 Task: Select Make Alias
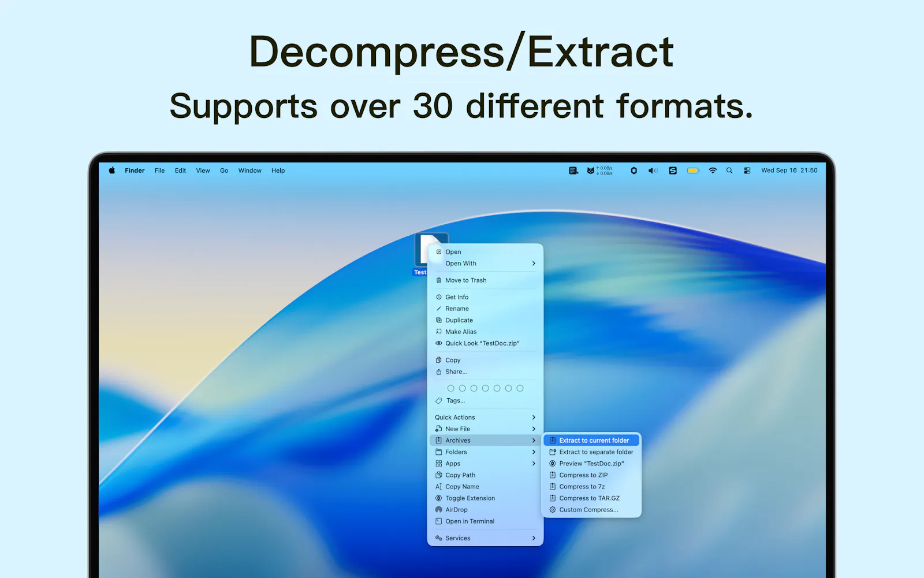(485, 332)
